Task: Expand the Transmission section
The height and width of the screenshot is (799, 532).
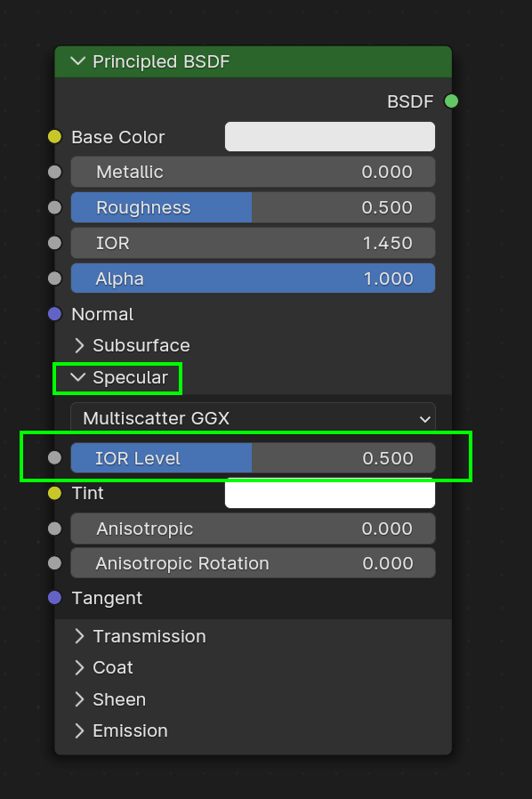Action: click(79, 636)
